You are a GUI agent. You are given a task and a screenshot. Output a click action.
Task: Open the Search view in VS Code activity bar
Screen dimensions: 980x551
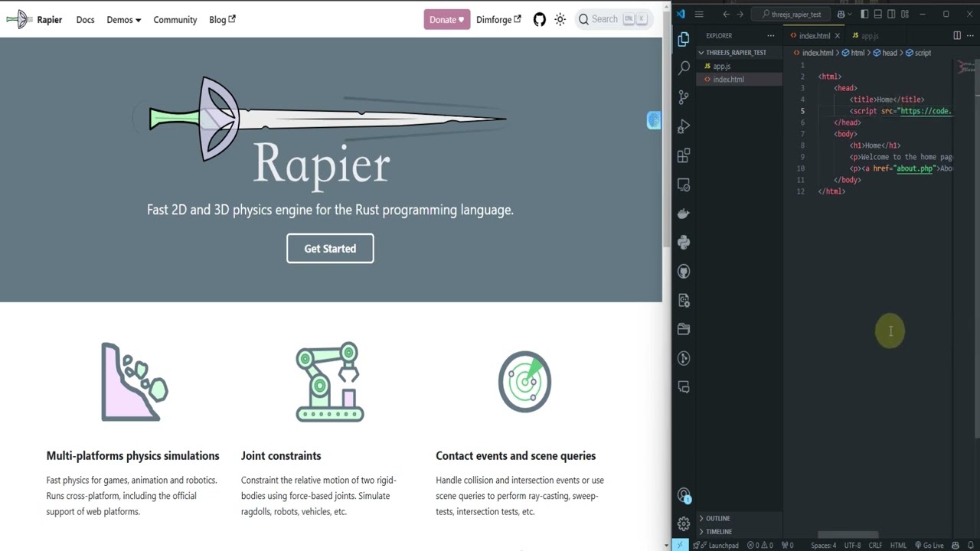click(684, 68)
